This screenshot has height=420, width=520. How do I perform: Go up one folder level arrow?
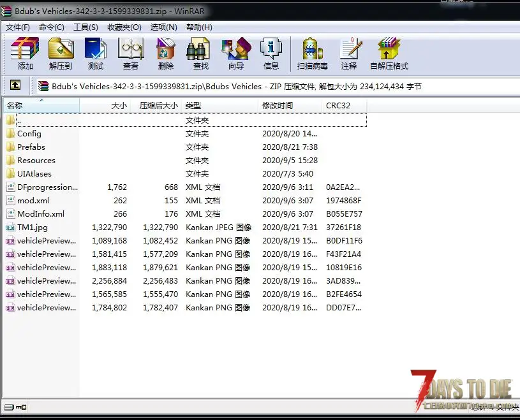(x=15, y=85)
